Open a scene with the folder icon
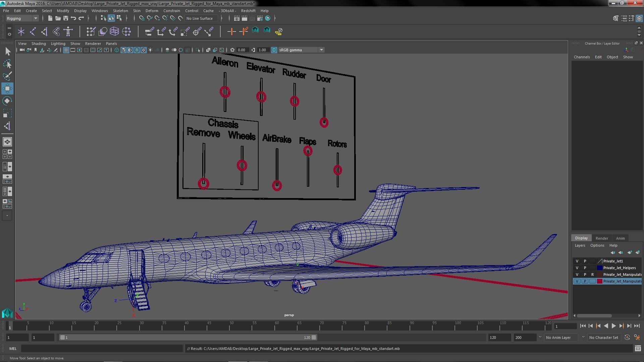The height and width of the screenshot is (362, 644). point(58,18)
